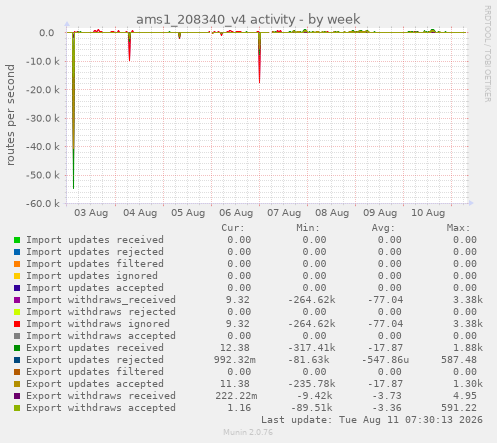Click the 'Max:' column header

tap(458, 228)
